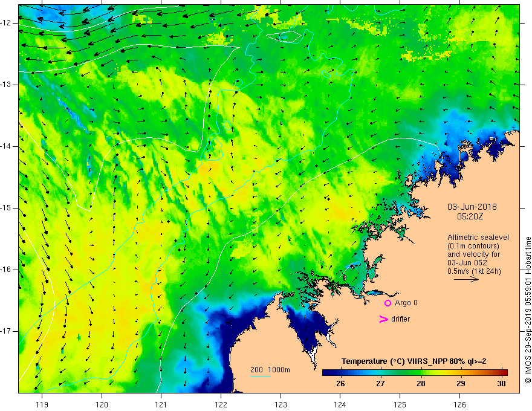Click the latitude label -17
Screen dimensions: 532x411
click(x=7, y=331)
